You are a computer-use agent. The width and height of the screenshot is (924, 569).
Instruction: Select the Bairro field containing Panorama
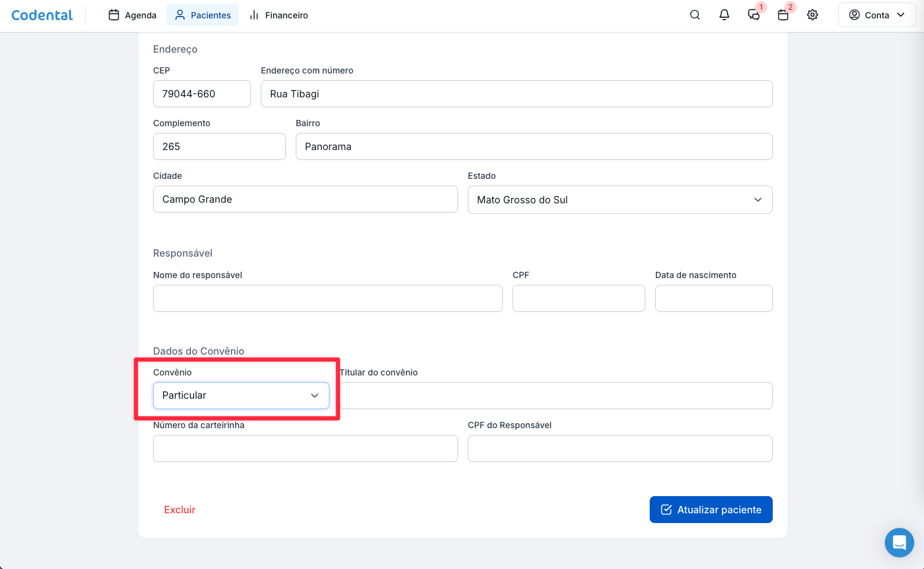coord(533,146)
